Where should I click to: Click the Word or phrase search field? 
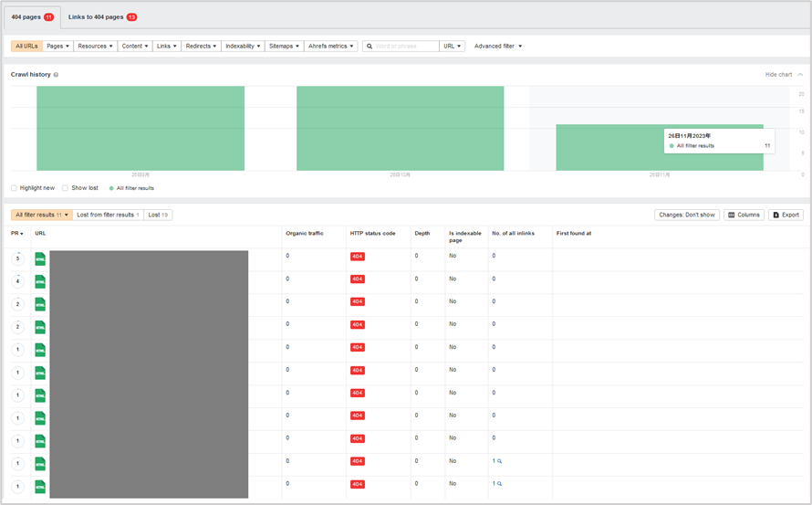click(401, 47)
